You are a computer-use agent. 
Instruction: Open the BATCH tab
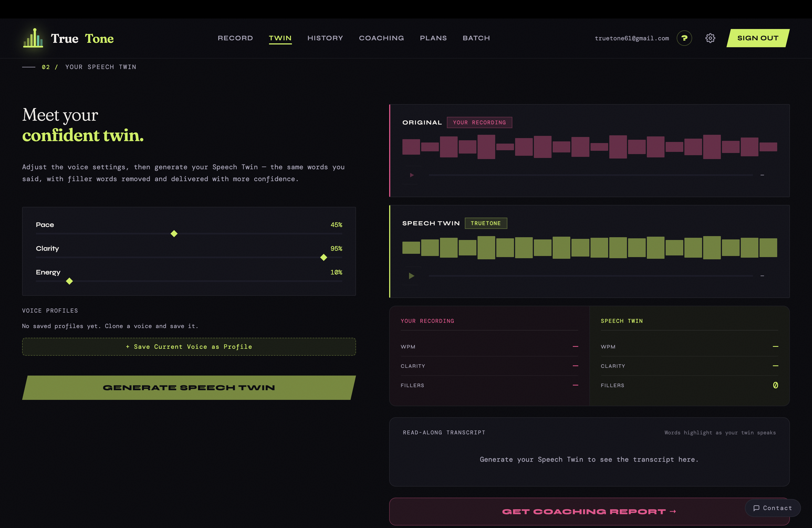click(476, 38)
